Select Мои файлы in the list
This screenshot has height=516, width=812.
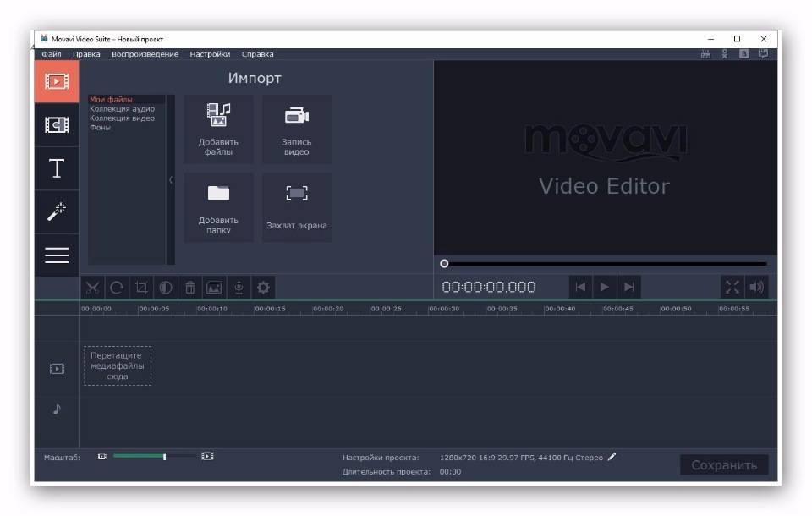click(x=111, y=99)
